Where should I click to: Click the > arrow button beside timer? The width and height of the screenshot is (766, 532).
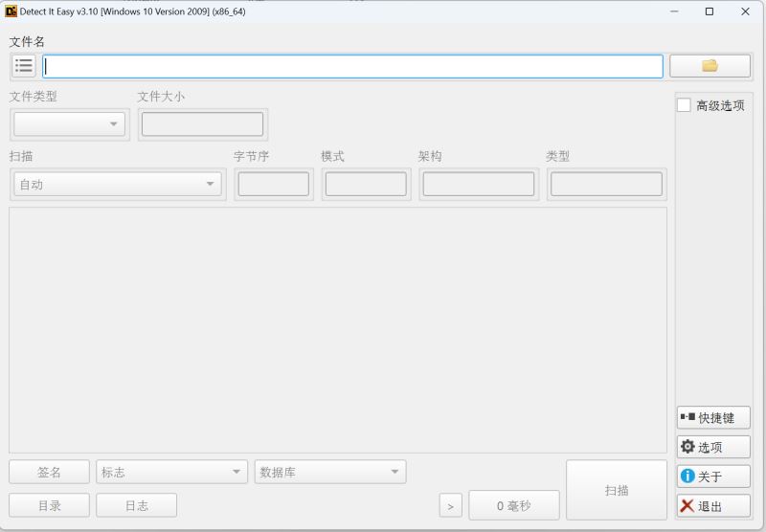451,505
